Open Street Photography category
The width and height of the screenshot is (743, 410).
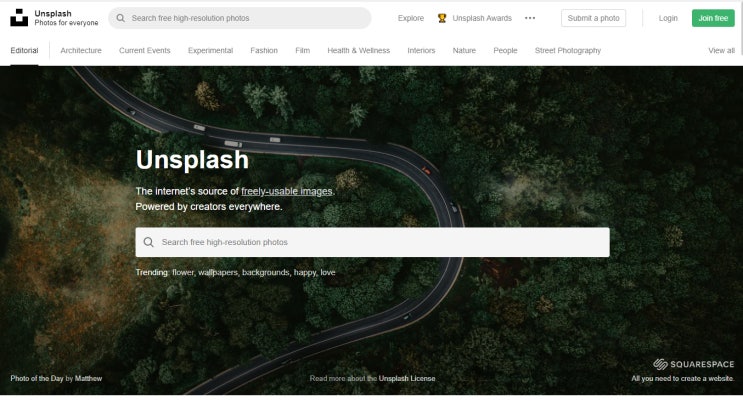[x=568, y=50]
